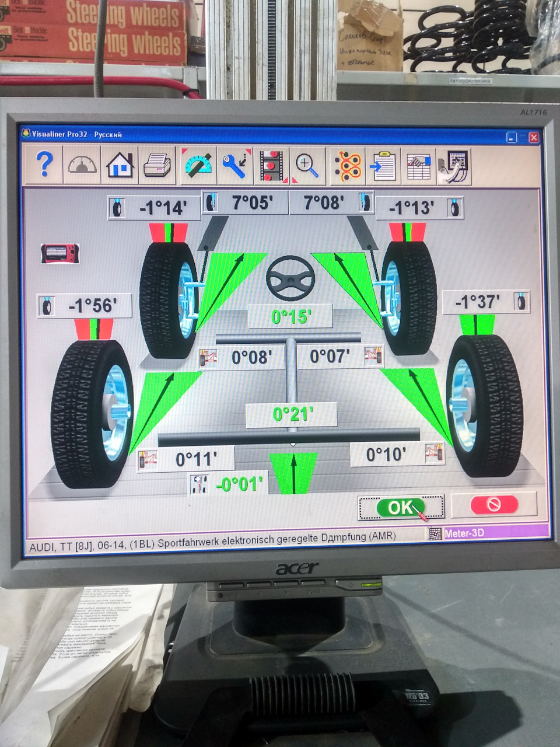Viewport: 560px width, 747px height.
Task: Click caster icon beside 7°08'
Action: pyautogui.click(x=366, y=203)
